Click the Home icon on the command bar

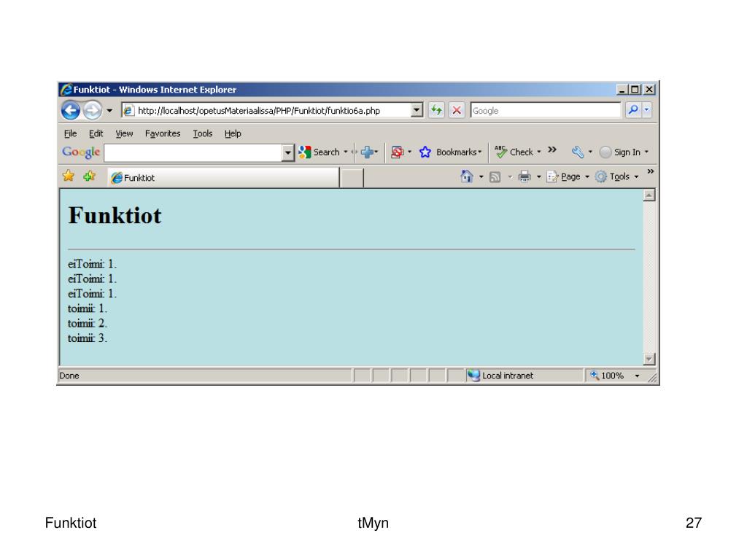tap(467, 176)
